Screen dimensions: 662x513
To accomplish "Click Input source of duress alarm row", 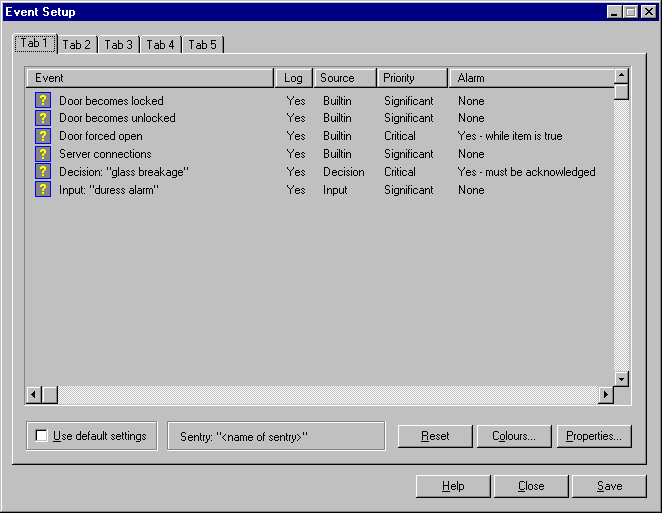I will [335, 190].
